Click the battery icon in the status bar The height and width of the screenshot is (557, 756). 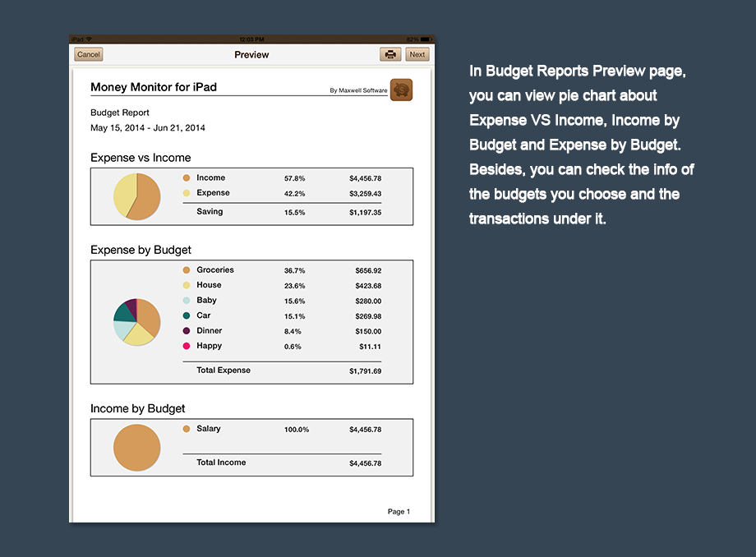pyautogui.click(x=425, y=39)
